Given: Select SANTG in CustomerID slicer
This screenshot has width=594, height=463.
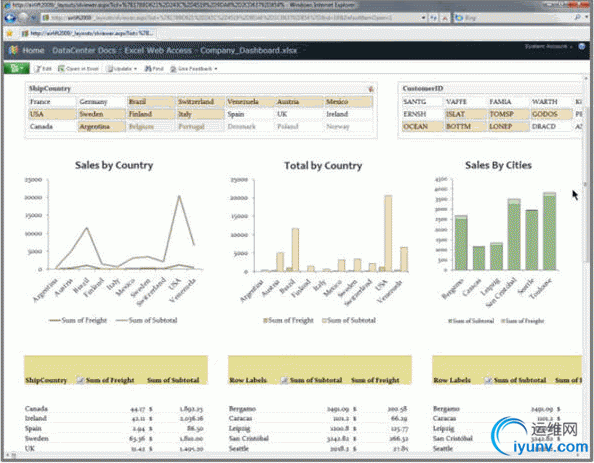Looking at the screenshot, I should point(422,102).
